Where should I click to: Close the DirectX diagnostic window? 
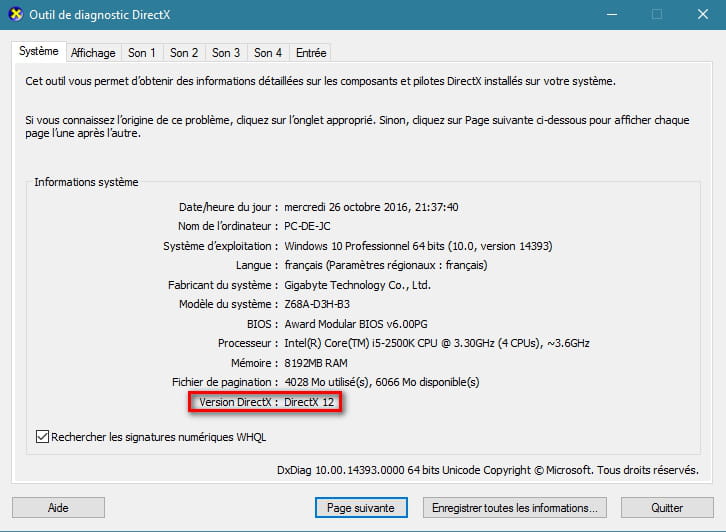(702, 14)
